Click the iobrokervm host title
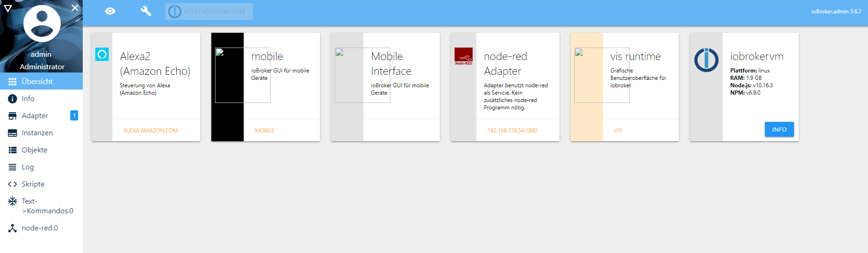 click(x=757, y=56)
